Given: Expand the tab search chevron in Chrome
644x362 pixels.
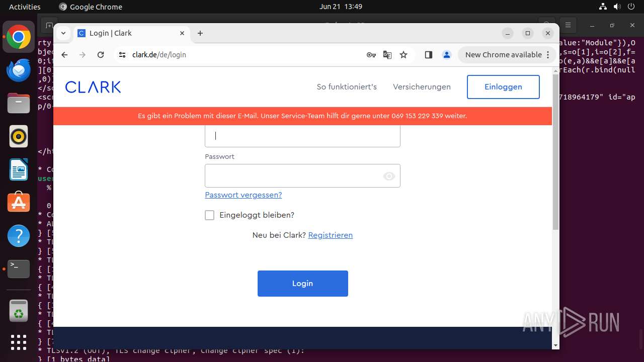Looking at the screenshot, I should coord(63,33).
